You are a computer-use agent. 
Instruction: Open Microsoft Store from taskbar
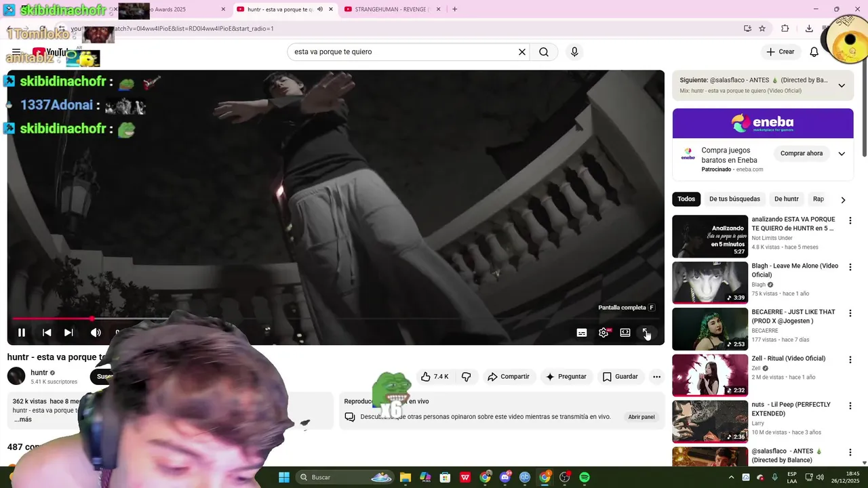tap(445, 477)
